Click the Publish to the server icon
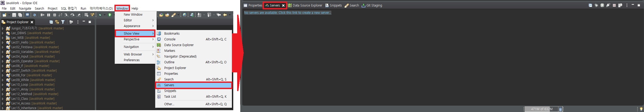 pyautogui.click(x=620, y=5)
